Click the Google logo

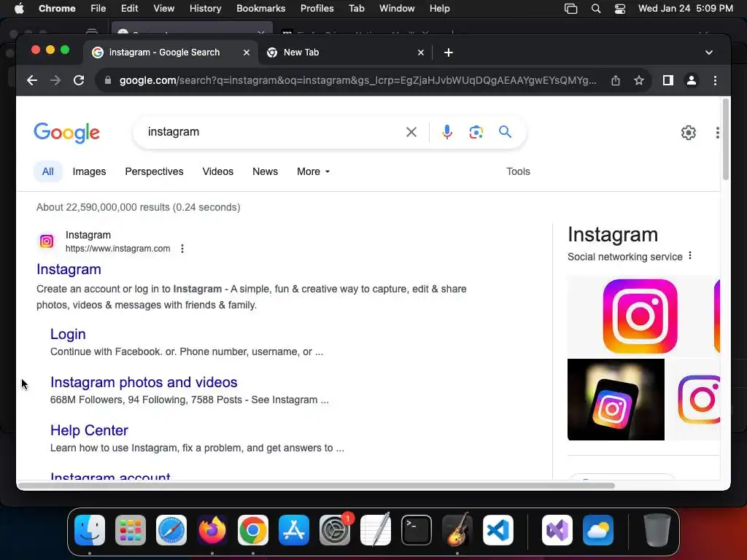[66, 133]
